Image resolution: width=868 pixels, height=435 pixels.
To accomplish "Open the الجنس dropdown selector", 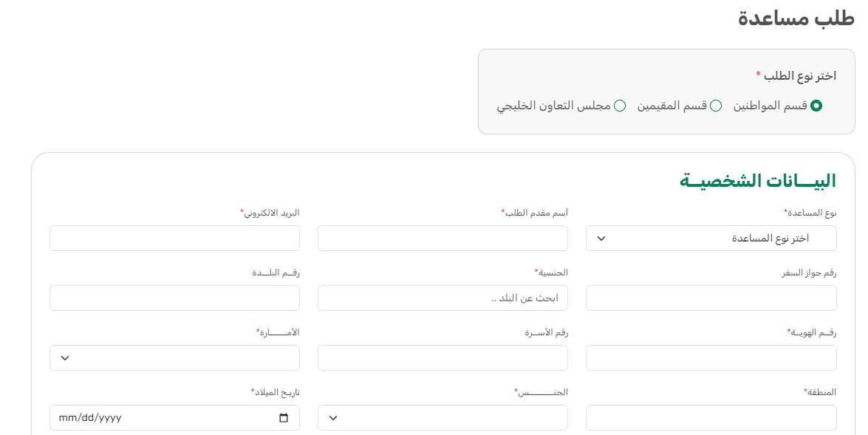I will pyautogui.click(x=442, y=418).
